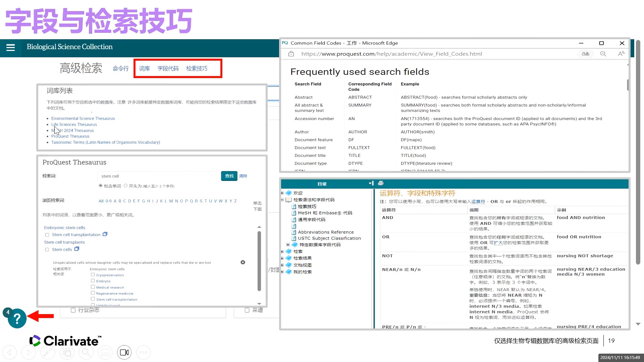This screenshot has width=644, height=362.
Task: Click the right-side page vertical scrollbar
Action: [638, 152]
